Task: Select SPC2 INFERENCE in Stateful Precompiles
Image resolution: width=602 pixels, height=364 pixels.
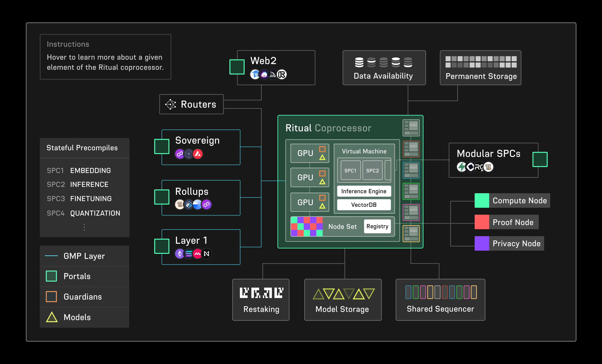Action: (78, 184)
